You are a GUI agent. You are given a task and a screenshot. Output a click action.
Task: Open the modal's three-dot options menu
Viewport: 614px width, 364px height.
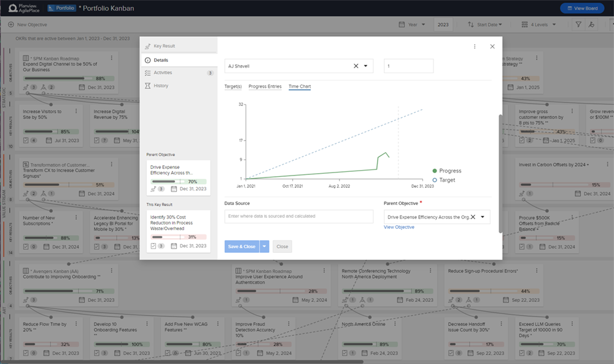click(475, 46)
